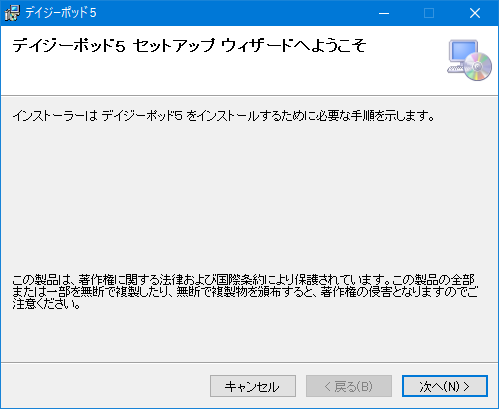
Task: Click the インストーラーは デイジーポッド5 instruction text
Action: click(x=224, y=116)
